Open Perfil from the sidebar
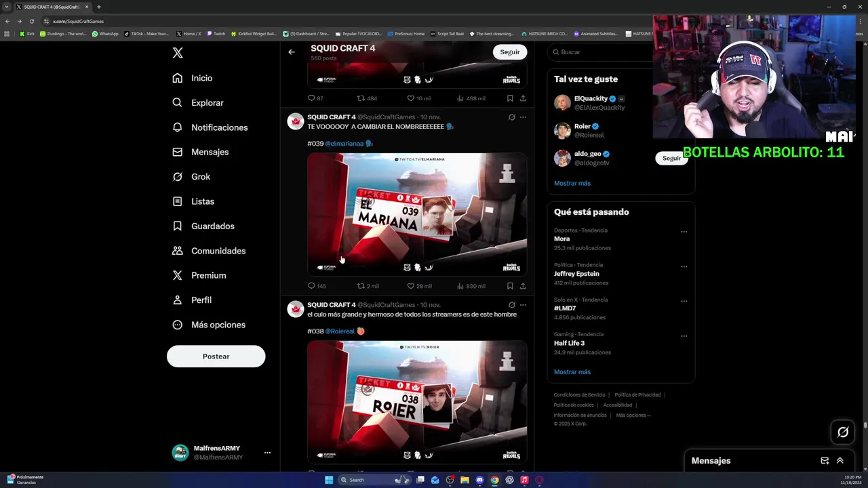This screenshot has height=488, width=868. click(192, 300)
